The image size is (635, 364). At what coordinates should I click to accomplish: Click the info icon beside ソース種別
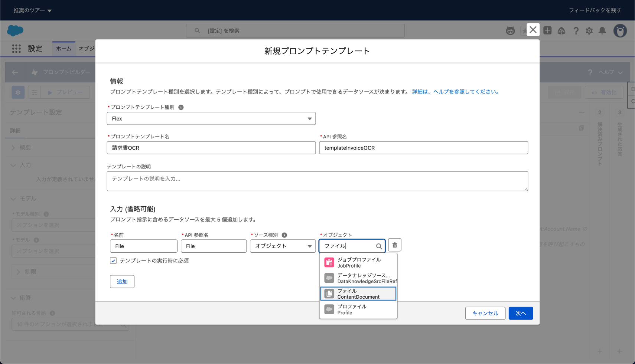coord(284,235)
